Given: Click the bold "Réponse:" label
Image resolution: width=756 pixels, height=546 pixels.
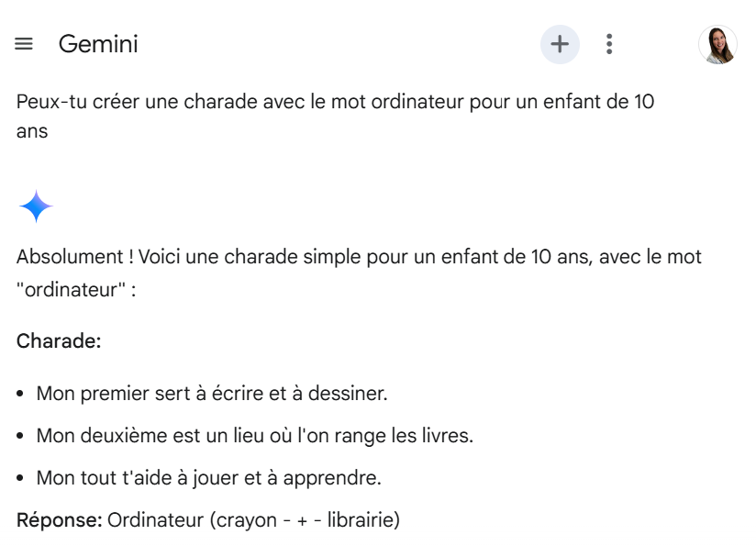Looking at the screenshot, I should coord(60,520).
